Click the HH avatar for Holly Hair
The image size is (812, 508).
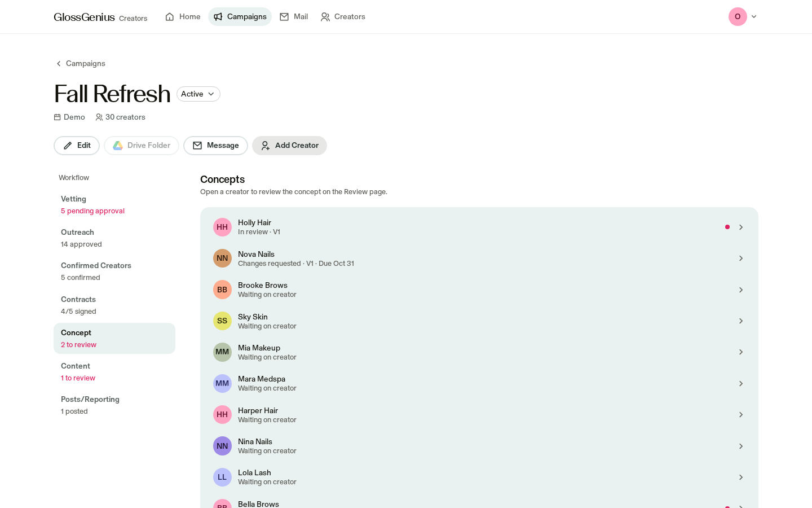tap(222, 227)
